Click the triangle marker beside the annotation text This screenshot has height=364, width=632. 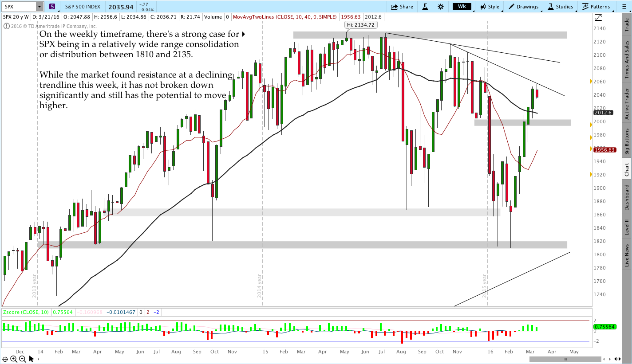click(243, 34)
